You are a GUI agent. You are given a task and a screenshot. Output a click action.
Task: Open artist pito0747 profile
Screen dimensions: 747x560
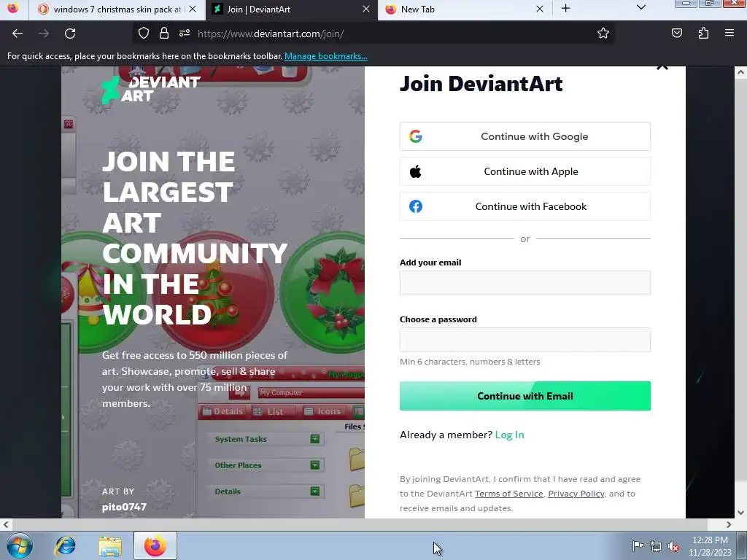[x=124, y=507]
